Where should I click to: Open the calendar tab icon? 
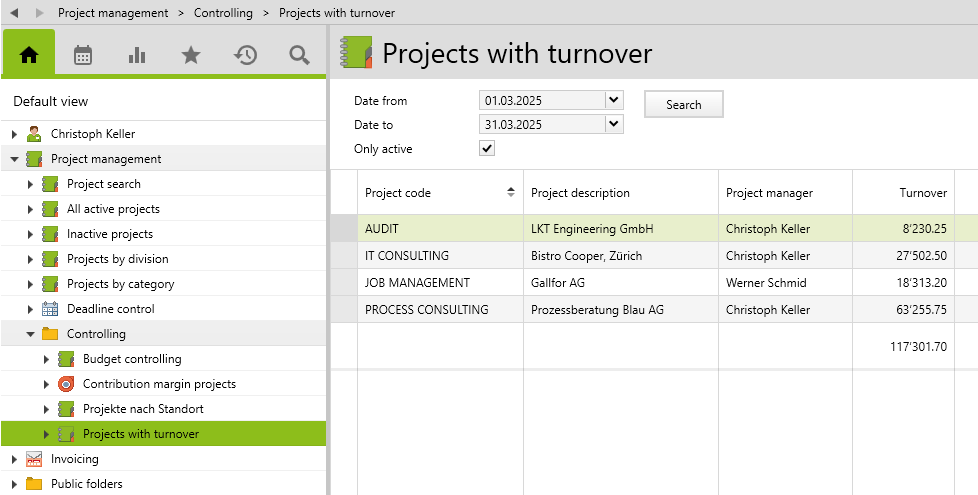[x=83, y=55]
